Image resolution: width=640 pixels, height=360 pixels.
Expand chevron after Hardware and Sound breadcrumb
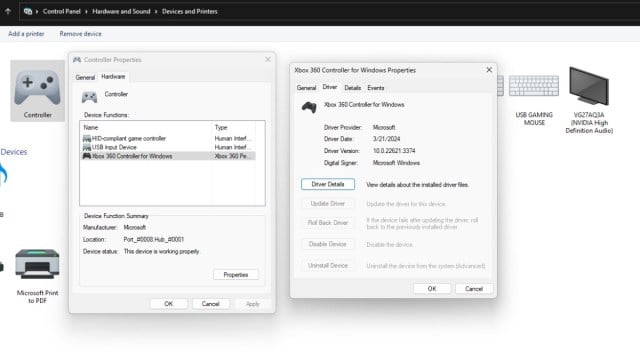[156, 11]
